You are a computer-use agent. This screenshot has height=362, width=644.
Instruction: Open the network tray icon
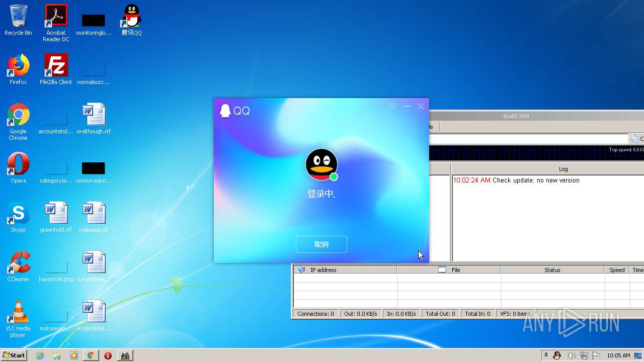click(x=584, y=355)
